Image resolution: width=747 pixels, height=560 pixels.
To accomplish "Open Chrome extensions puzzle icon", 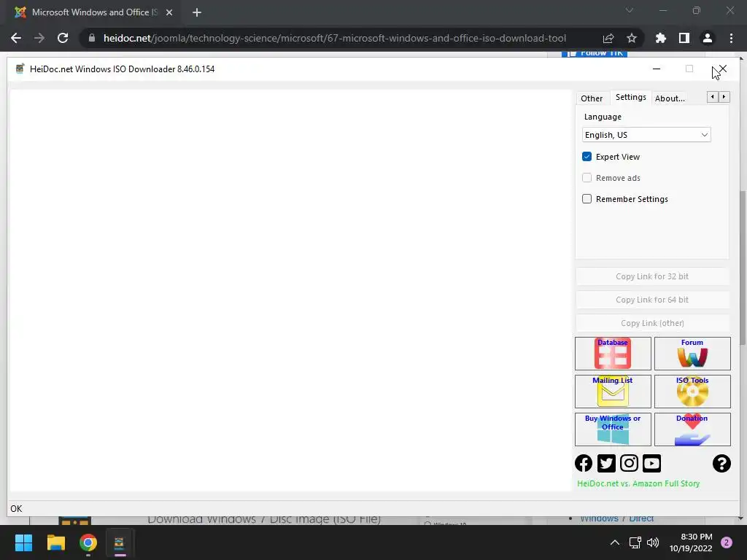I will tap(661, 38).
